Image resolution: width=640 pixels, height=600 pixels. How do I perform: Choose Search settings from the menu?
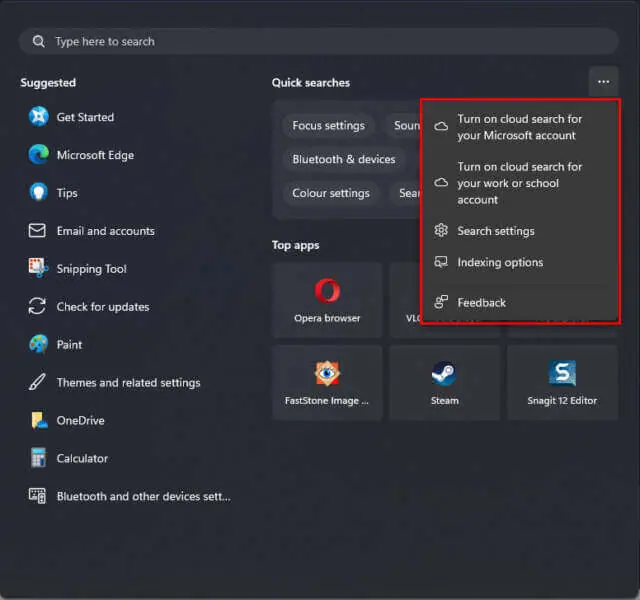pos(520,231)
